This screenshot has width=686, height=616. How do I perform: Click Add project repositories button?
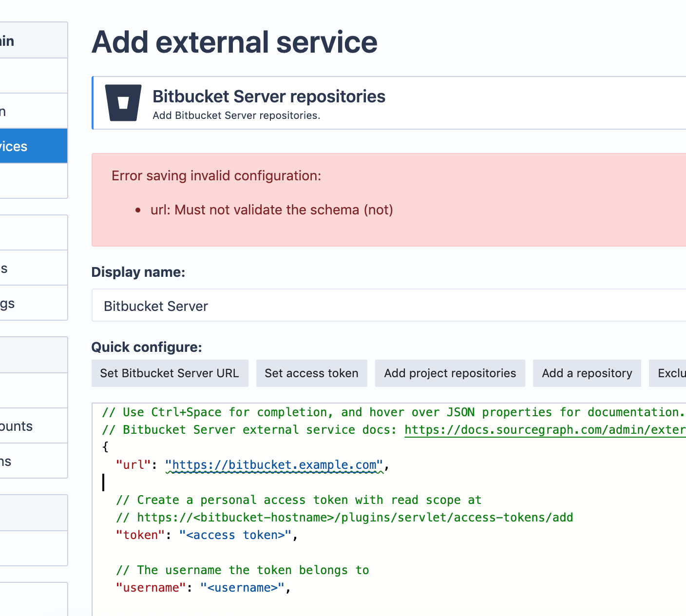pyautogui.click(x=450, y=373)
